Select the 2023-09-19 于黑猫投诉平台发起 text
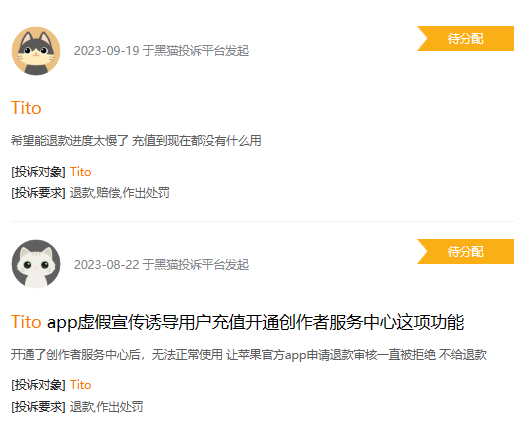Screen dimensions: 530x427 161,51
